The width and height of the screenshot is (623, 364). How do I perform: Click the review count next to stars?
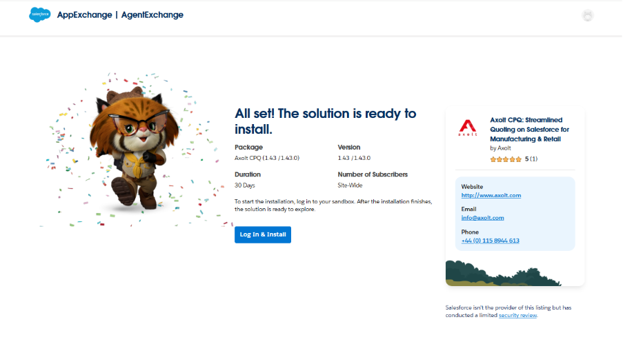(531, 159)
